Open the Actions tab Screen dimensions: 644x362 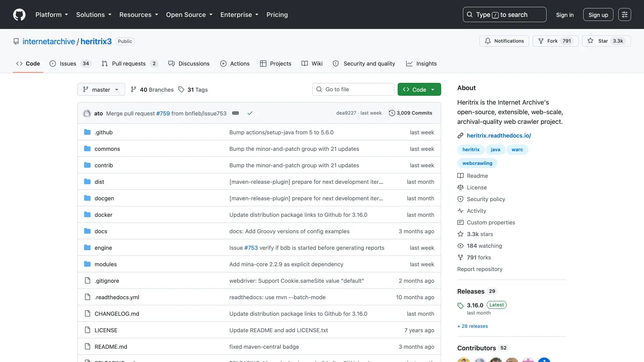coord(235,64)
